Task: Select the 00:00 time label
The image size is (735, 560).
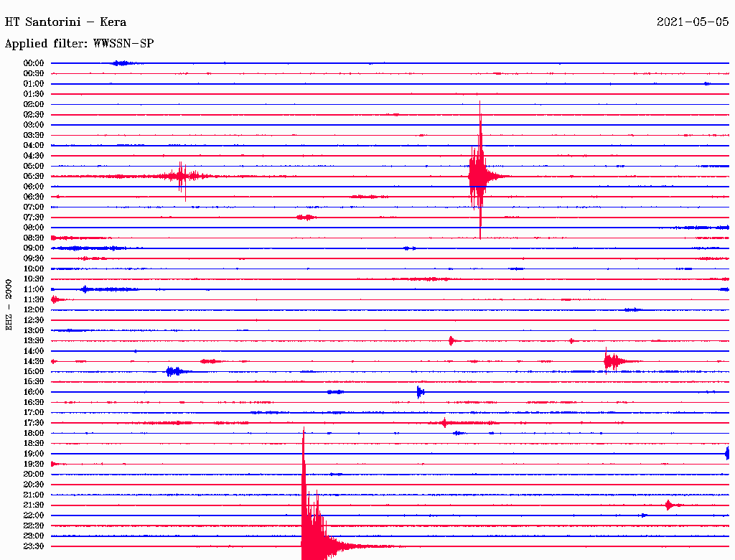Action: [x=34, y=63]
